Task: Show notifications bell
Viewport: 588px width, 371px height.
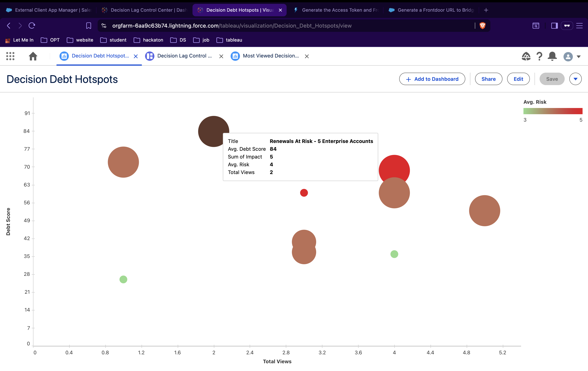Action: (x=552, y=56)
